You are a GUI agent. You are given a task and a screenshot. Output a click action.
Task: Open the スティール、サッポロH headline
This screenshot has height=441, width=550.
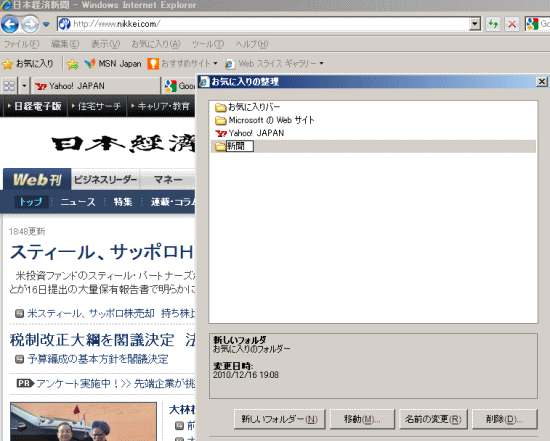click(102, 252)
